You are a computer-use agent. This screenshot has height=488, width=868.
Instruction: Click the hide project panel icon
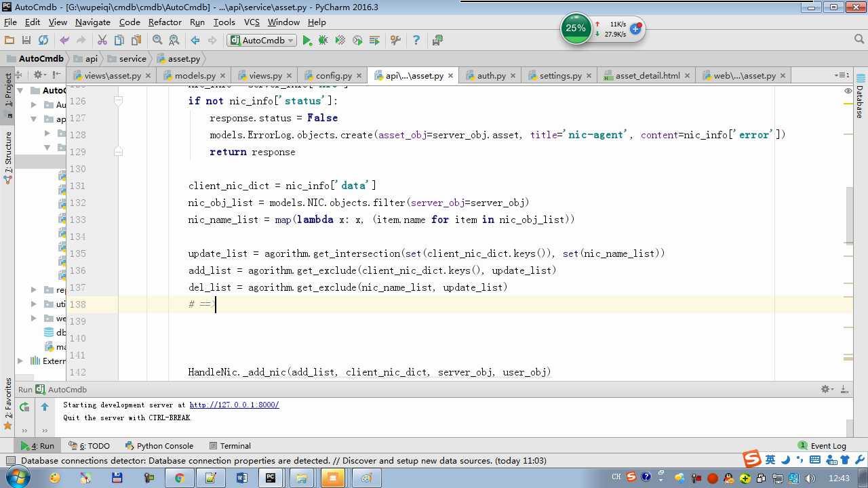click(57, 75)
